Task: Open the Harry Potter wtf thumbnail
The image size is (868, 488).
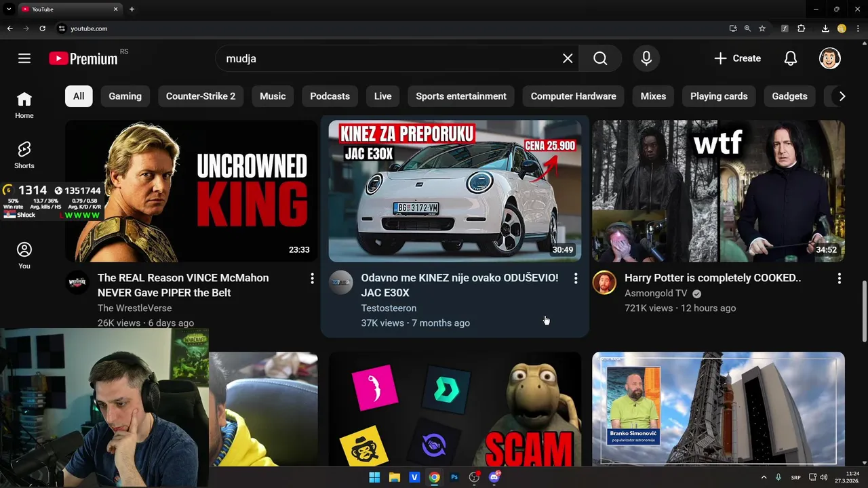Action: [718, 191]
